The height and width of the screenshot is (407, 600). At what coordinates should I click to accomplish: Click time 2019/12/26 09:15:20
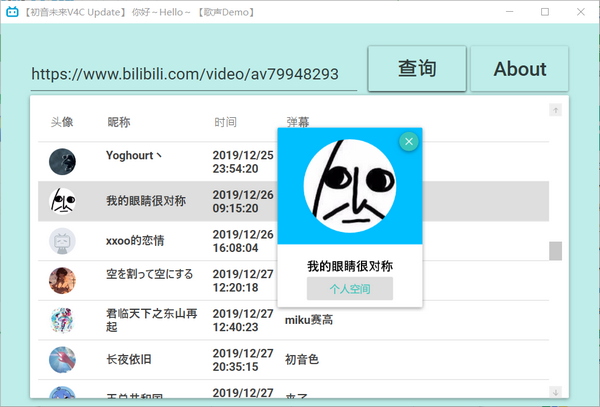coord(243,201)
